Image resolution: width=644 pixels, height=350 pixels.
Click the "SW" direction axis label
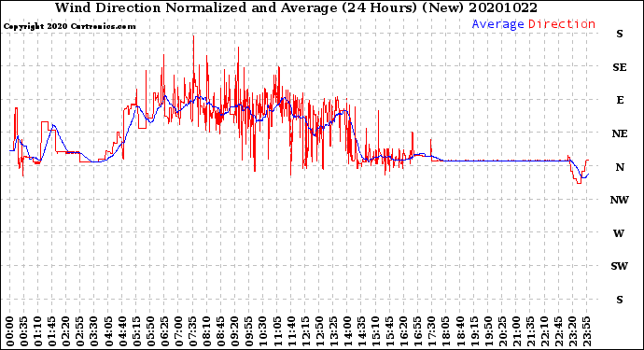619,266
